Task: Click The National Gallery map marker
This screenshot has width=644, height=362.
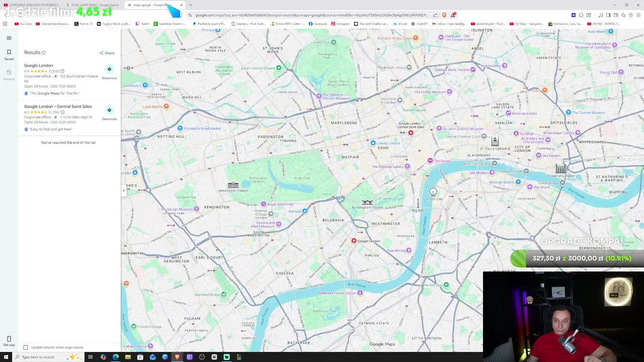Action: pos(407,166)
